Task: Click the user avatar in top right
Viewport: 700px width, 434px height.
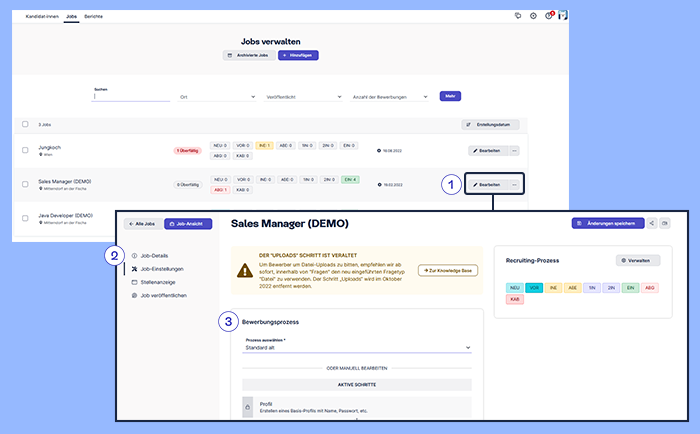Action: 563,16
